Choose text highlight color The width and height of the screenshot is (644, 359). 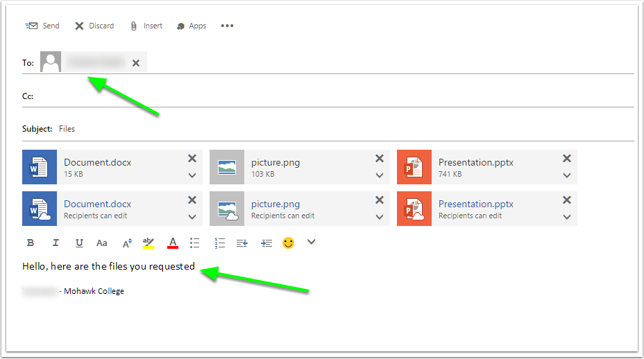(148, 243)
